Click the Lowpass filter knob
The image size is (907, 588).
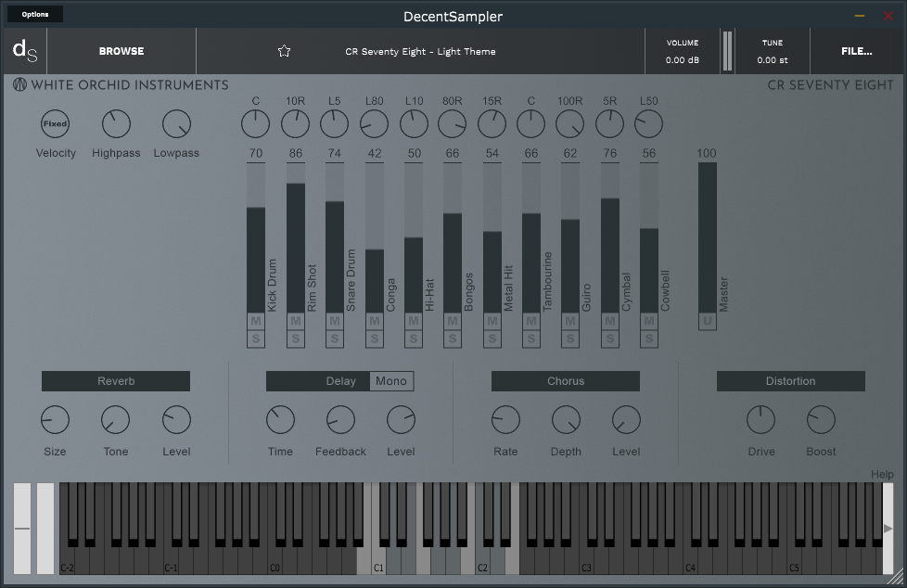tap(176, 124)
